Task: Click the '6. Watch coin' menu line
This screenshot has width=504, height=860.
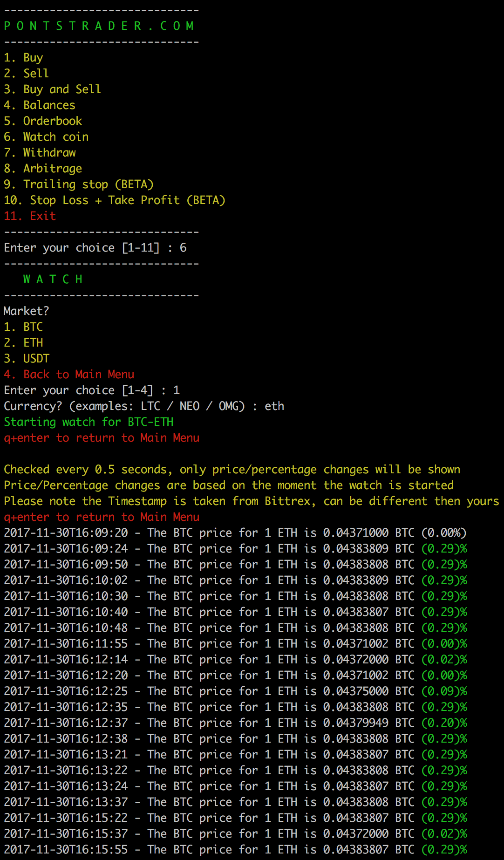Action: [46, 137]
